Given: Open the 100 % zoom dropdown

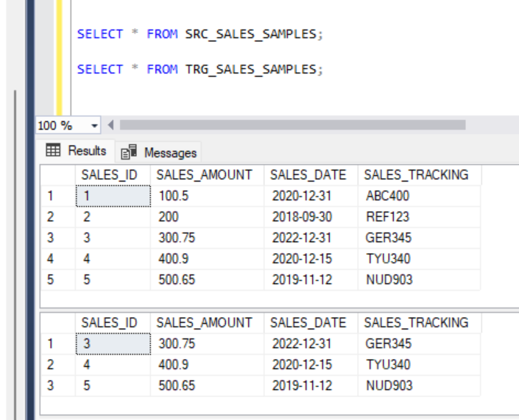Looking at the screenshot, I should 93,127.
